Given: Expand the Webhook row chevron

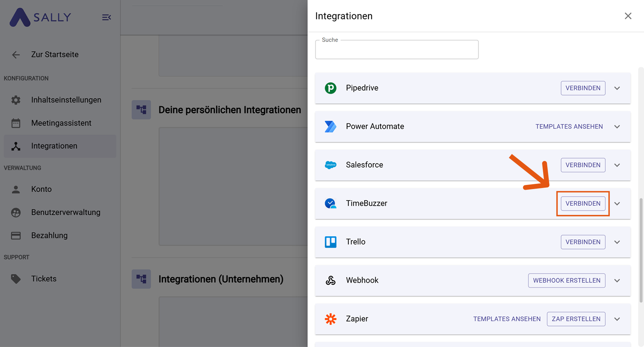Looking at the screenshot, I should pos(617,280).
